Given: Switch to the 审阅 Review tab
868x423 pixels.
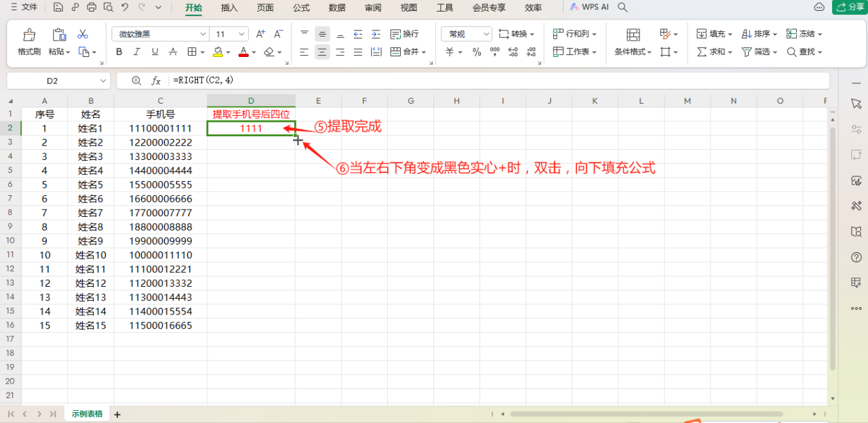Looking at the screenshot, I should pyautogui.click(x=373, y=7).
